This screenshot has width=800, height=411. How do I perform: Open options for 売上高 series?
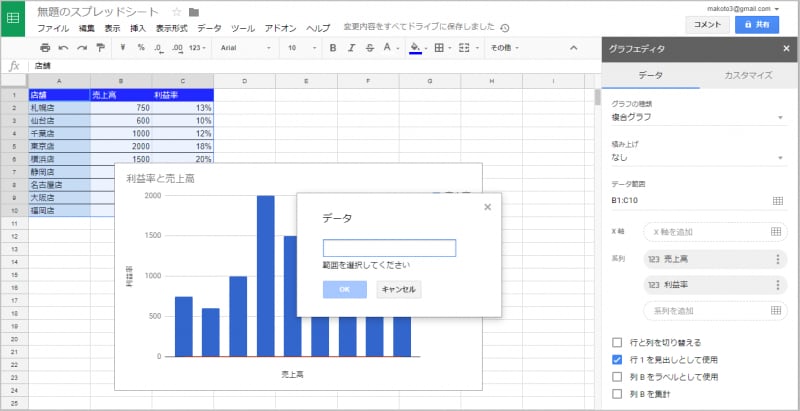(x=778, y=259)
